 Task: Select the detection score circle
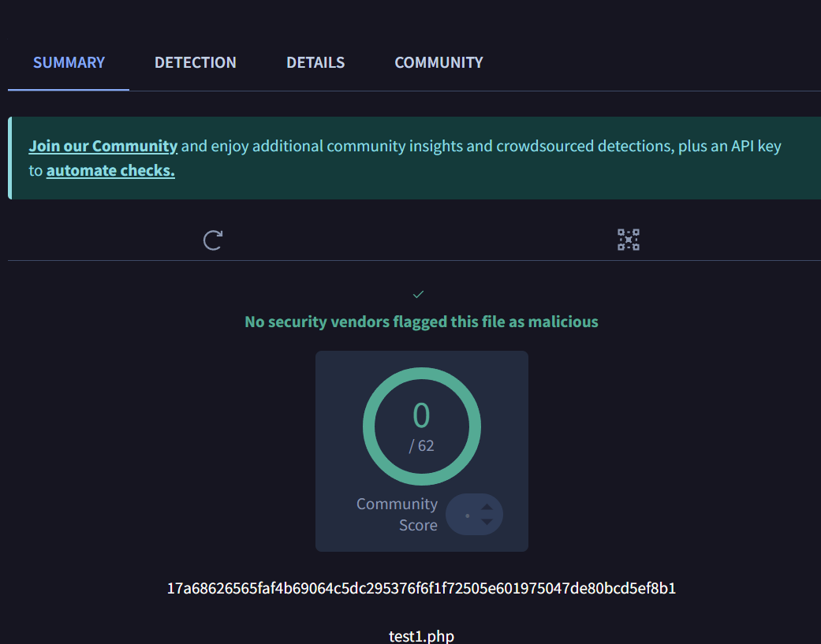point(421,426)
